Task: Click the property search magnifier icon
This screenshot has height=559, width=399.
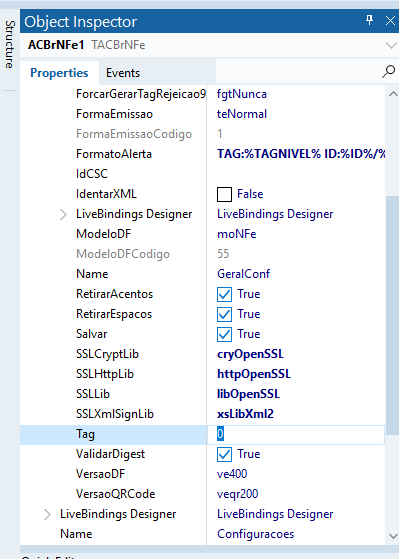Action: (388, 72)
